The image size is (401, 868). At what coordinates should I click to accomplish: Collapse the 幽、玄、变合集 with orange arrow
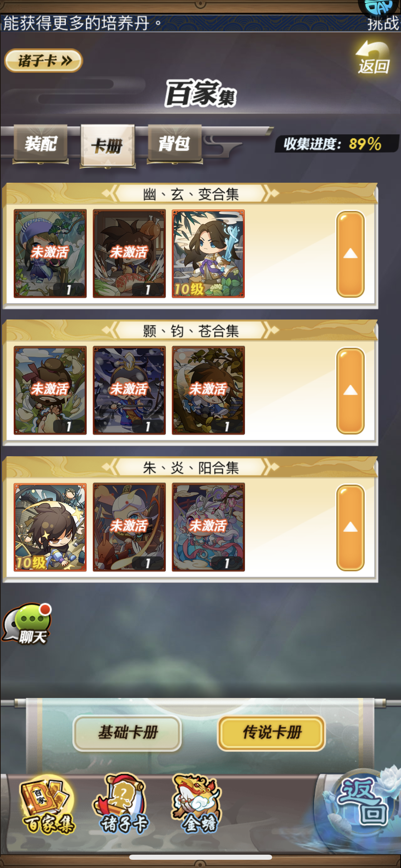tap(350, 254)
